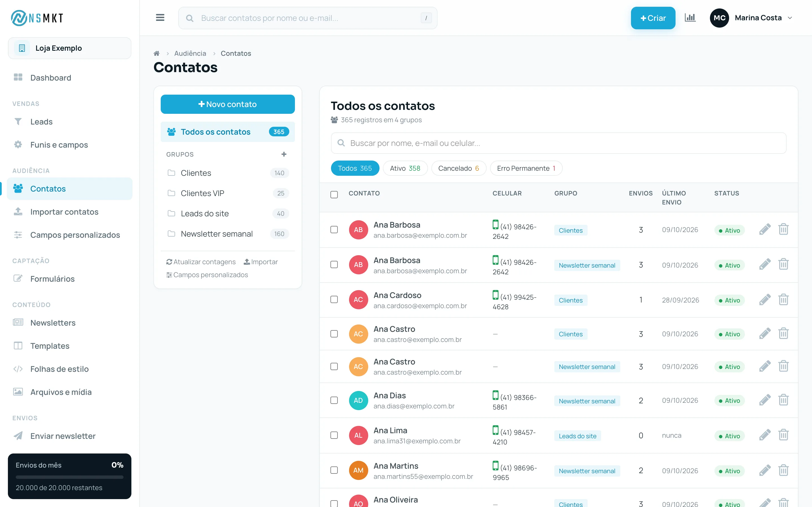Delete first Ana Barbosa row trash icon
This screenshot has width=812, height=507.
tap(783, 230)
